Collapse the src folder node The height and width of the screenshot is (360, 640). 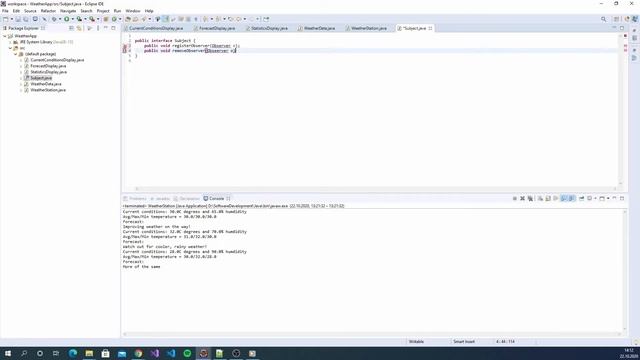click(x=10, y=48)
